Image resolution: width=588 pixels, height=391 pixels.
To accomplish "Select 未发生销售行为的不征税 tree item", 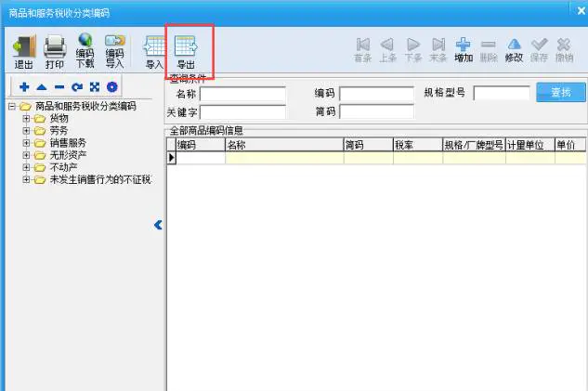I will click(99, 180).
